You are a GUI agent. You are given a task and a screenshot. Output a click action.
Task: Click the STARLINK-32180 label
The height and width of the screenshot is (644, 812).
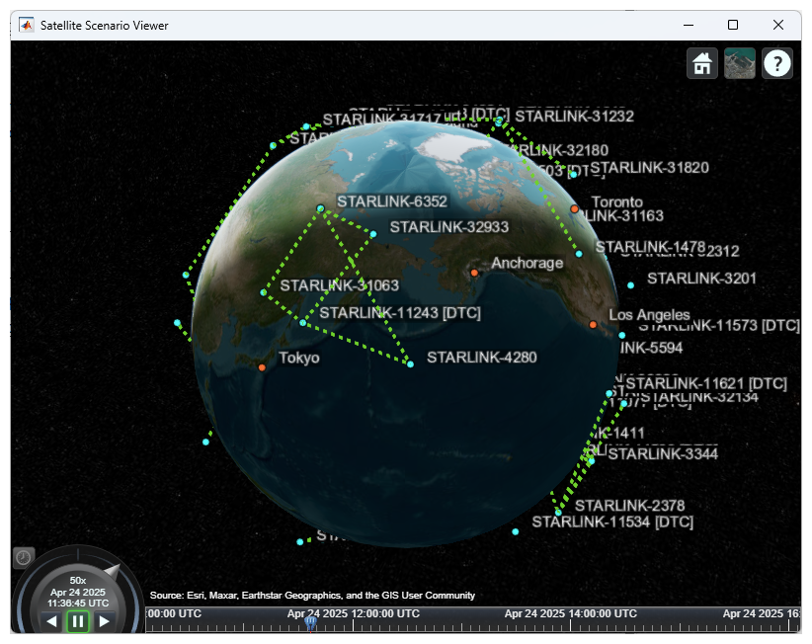click(558, 150)
